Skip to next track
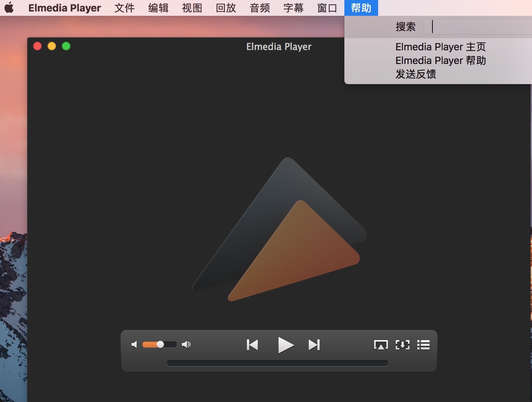This screenshot has width=532, height=402. [314, 345]
